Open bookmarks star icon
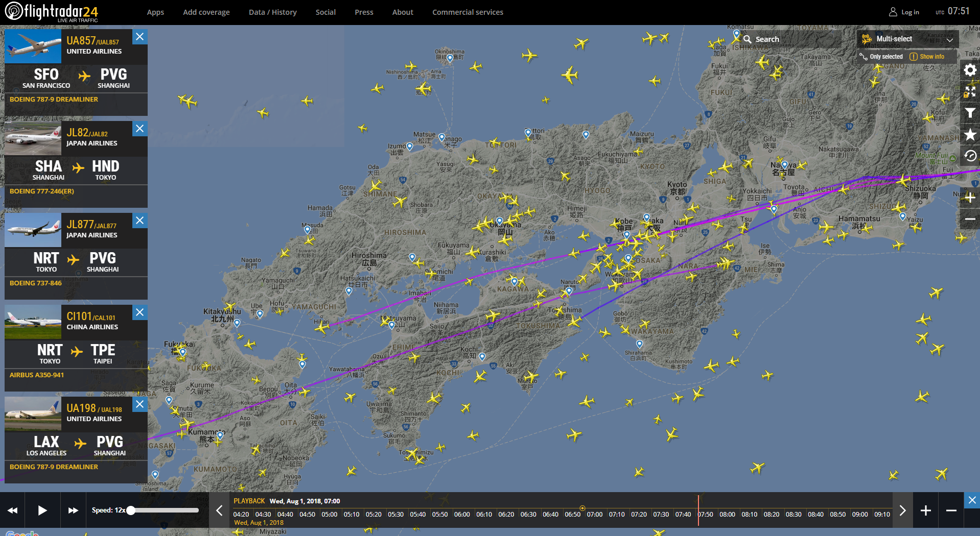980x536 pixels. [970, 135]
